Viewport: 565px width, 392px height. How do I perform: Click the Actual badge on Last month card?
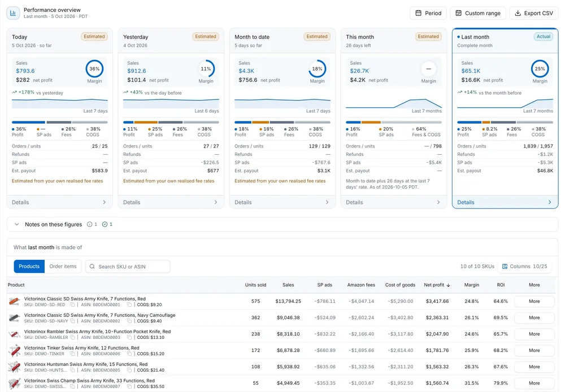[544, 36]
